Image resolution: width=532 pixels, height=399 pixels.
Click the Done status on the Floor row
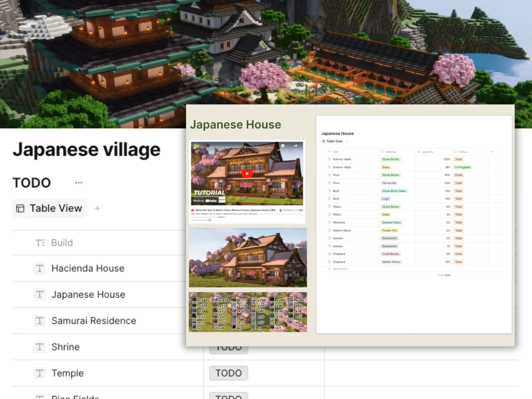(x=458, y=175)
